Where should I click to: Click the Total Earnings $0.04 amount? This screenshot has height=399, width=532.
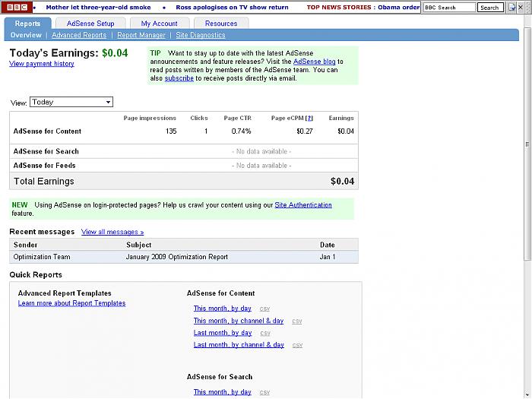(342, 181)
